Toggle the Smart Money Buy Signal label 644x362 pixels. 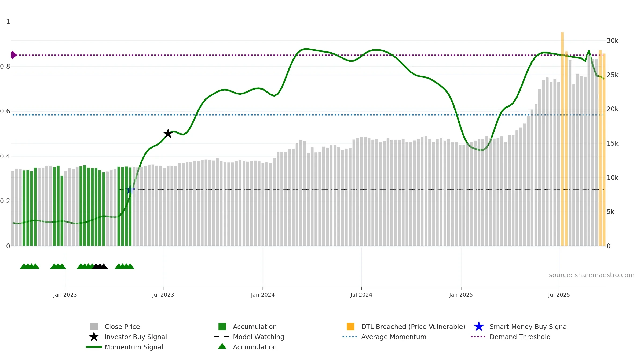[x=529, y=327]
